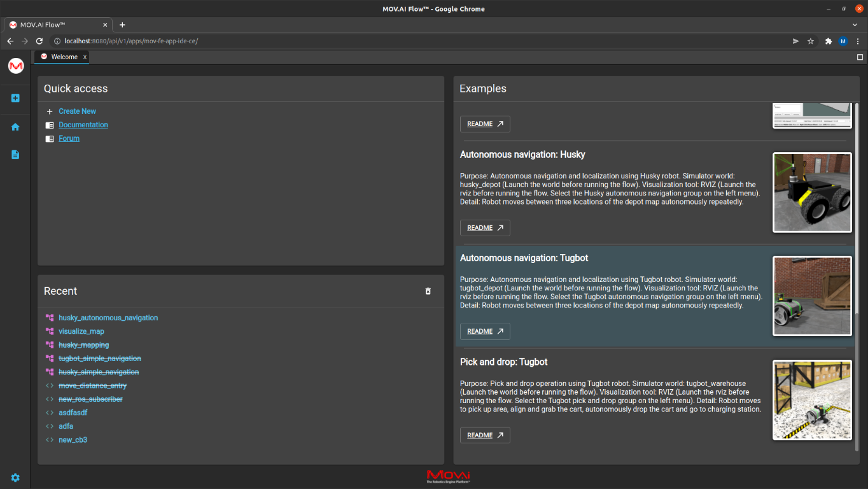Viewport: 868px width, 489px height.
Task: Open Chrome extensions puzzle icon
Action: click(x=828, y=41)
